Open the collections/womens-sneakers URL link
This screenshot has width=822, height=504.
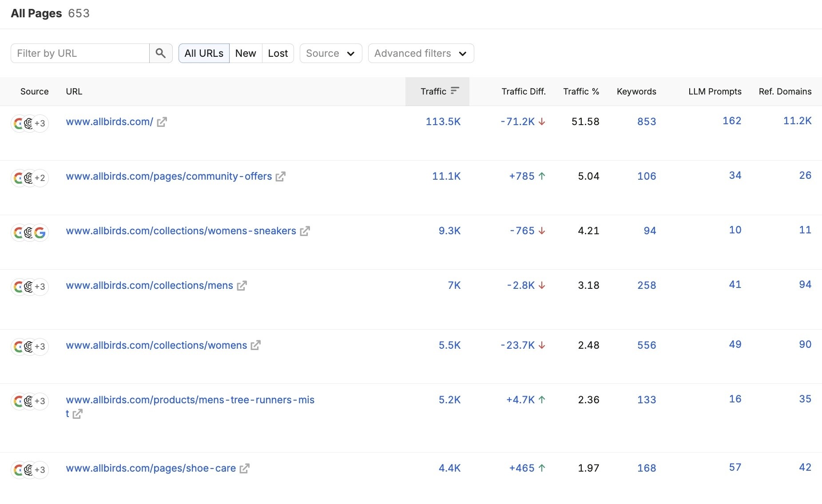pyautogui.click(x=181, y=231)
